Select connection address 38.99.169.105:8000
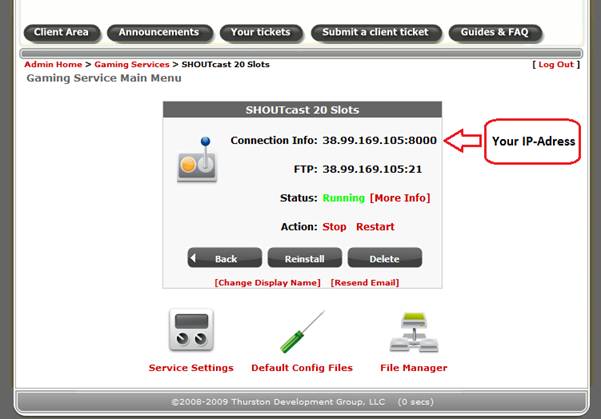Screen dimensions: 601x419 (x=379, y=140)
